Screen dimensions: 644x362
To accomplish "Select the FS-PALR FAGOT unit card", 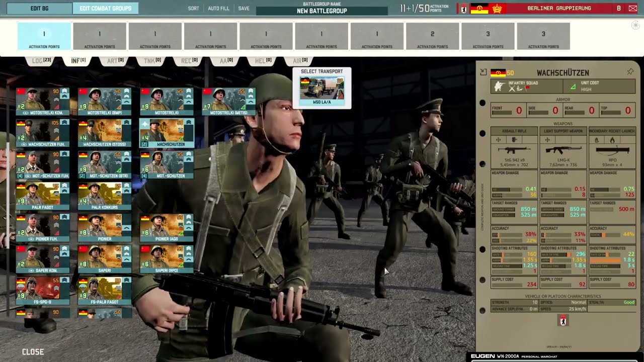I will [105, 291].
